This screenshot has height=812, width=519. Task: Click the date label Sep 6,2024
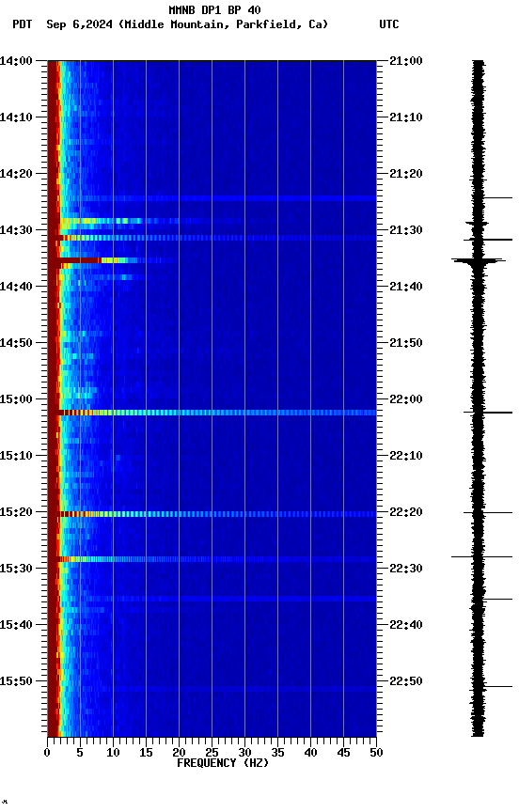(x=79, y=24)
